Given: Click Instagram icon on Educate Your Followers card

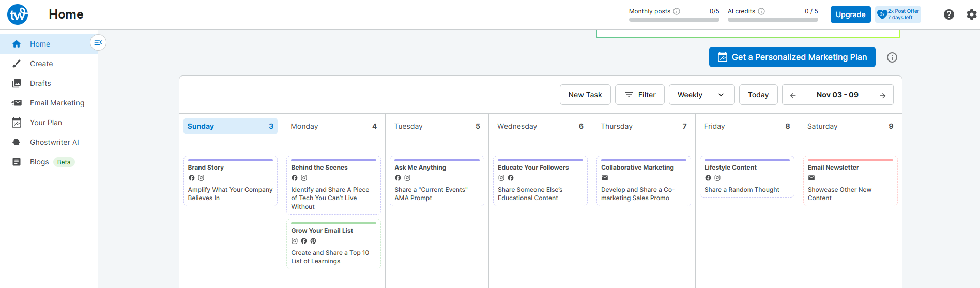Looking at the screenshot, I should click(501, 178).
